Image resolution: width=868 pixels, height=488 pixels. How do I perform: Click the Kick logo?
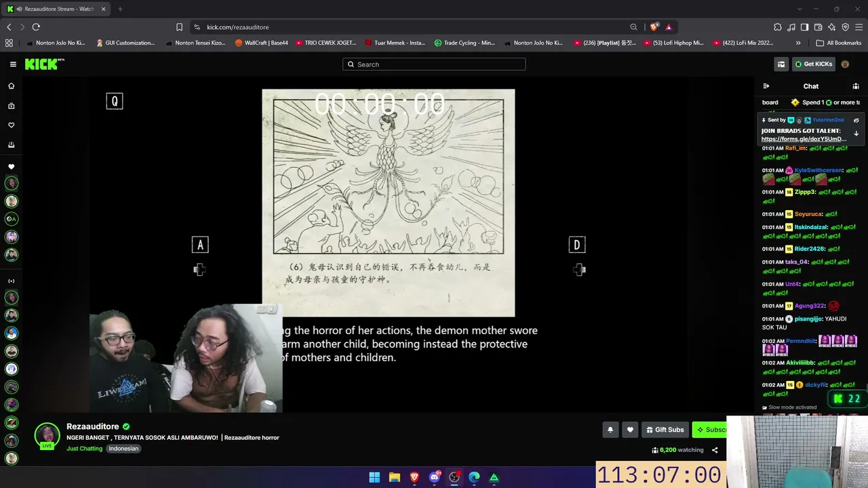click(x=44, y=64)
